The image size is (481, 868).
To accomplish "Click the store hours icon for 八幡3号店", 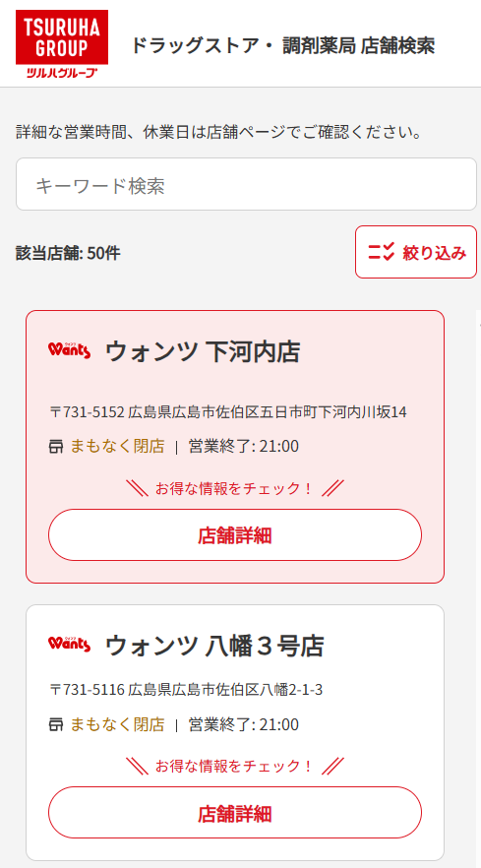I will [x=56, y=724].
